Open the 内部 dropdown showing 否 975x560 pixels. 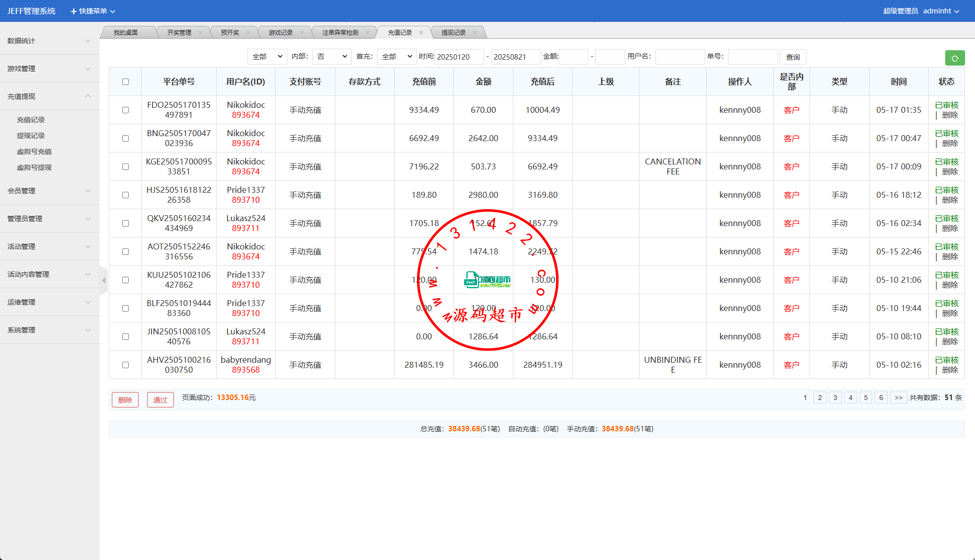(331, 57)
